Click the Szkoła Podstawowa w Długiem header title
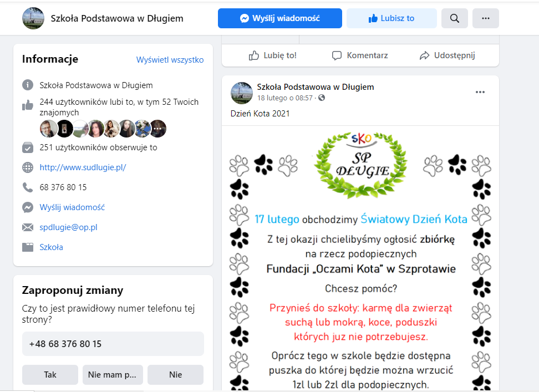Image resolution: width=539 pixels, height=392 pixels. (117, 18)
